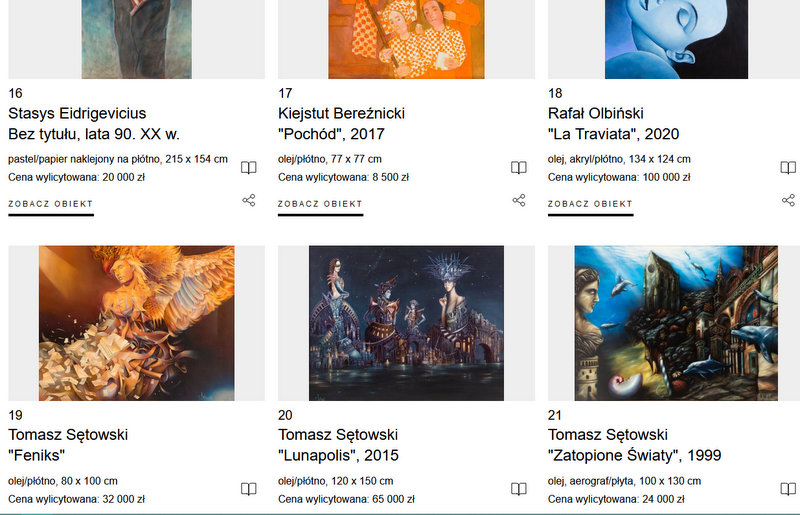Select Kiejstut Bereźnicki artist name
This screenshot has width=800, height=515.
341,113
